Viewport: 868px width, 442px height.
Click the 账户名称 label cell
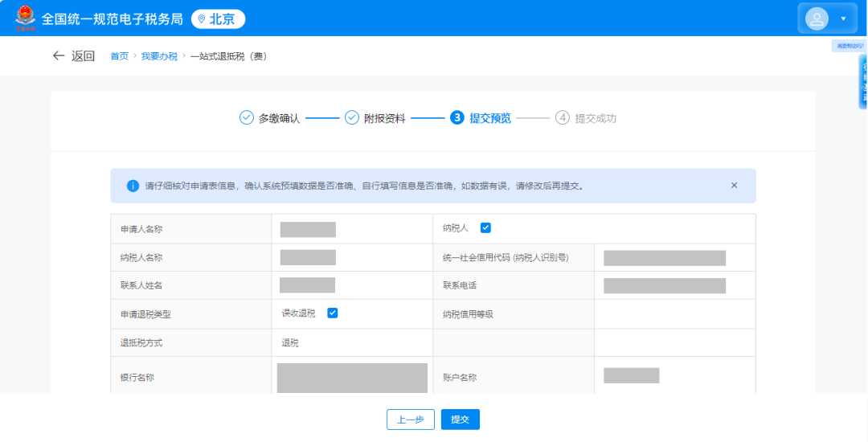tap(514, 377)
